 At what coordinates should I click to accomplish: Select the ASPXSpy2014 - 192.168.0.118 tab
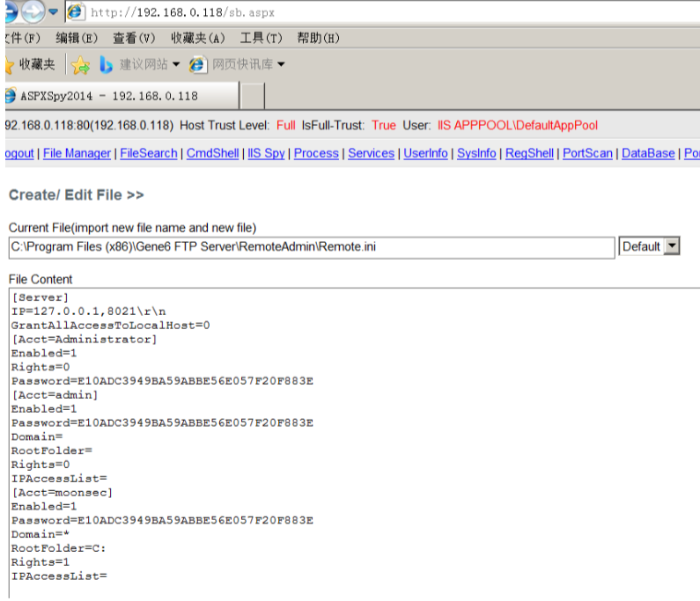122,96
